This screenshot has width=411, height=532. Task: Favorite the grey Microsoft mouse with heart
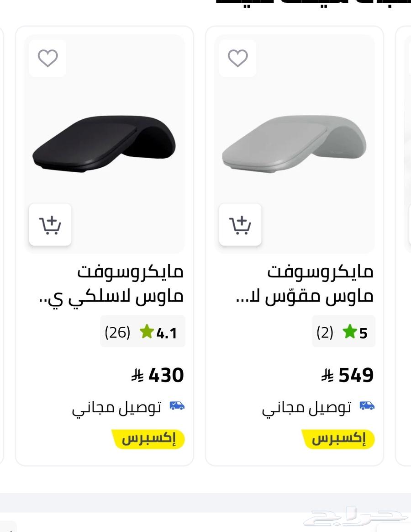tap(237, 58)
